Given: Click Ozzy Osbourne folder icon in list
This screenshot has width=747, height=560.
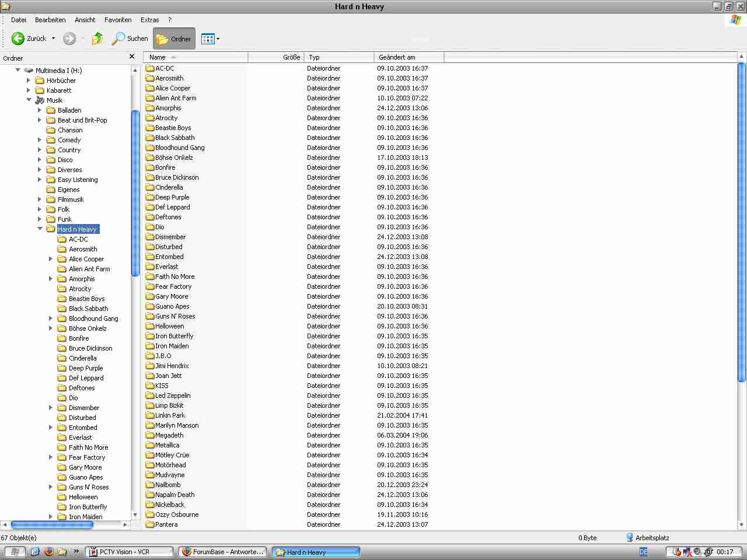Looking at the screenshot, I should coord(150,514).
